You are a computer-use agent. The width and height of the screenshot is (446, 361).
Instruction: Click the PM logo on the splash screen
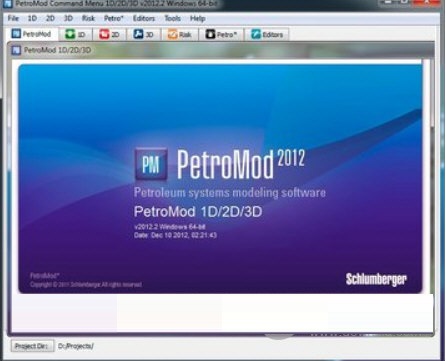click(x=151, y=164)
